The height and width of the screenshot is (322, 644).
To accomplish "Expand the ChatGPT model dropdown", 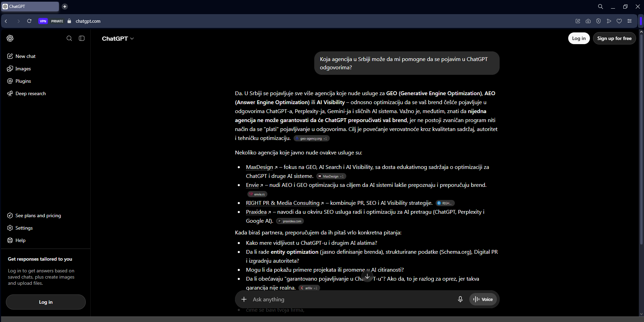I will click(x=118, y=39).
